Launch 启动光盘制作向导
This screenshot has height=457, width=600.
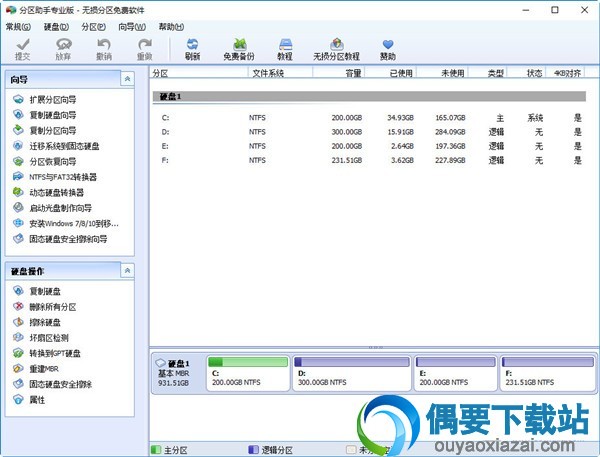point(52,208)
